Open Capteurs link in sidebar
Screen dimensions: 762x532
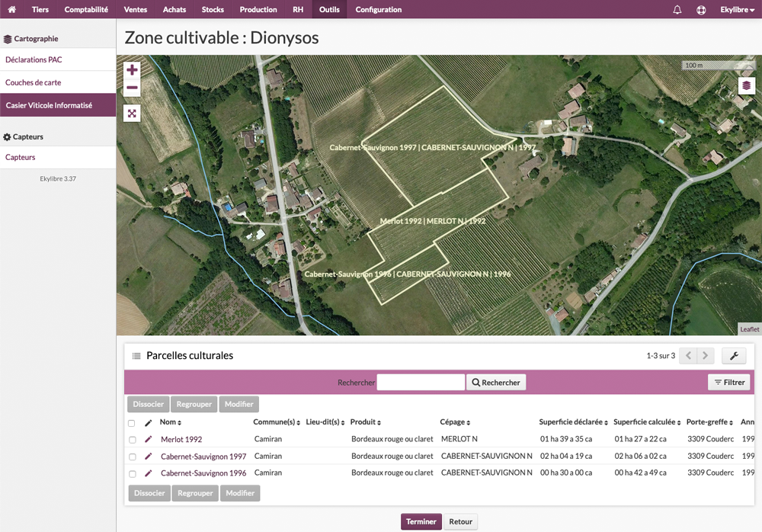click(58, 158)
